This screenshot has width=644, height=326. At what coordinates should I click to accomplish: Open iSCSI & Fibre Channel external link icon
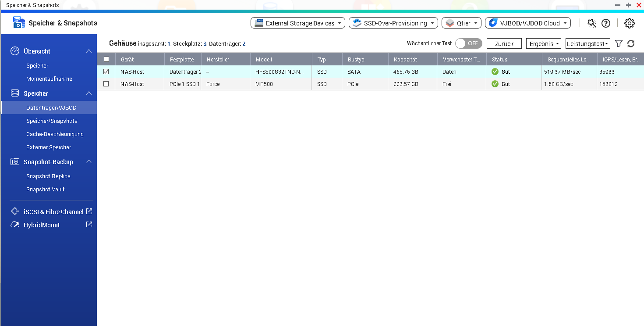[89, 211]
